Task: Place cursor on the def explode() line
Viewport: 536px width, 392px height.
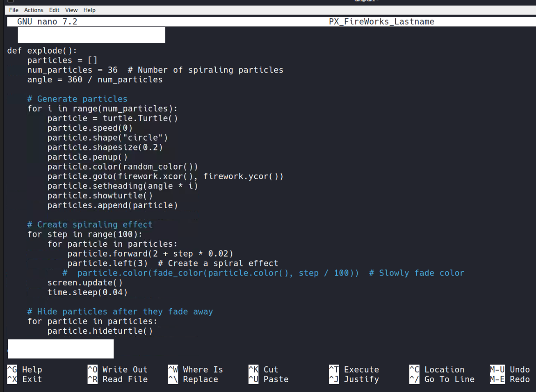Action: coord(42,51)
